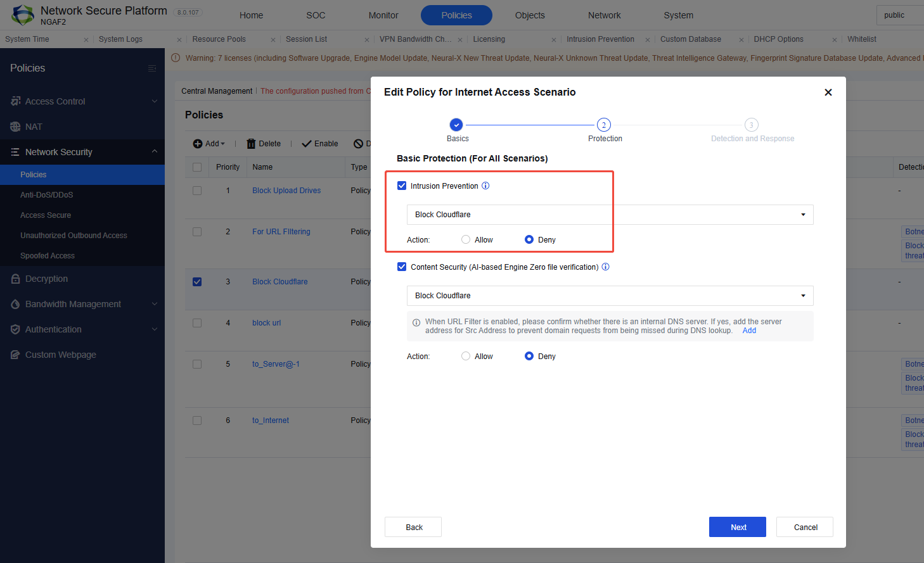Viewport: 924px width, 563px height.
Task: Click the Custom Webpage edit icon
Action: point(15,355)
